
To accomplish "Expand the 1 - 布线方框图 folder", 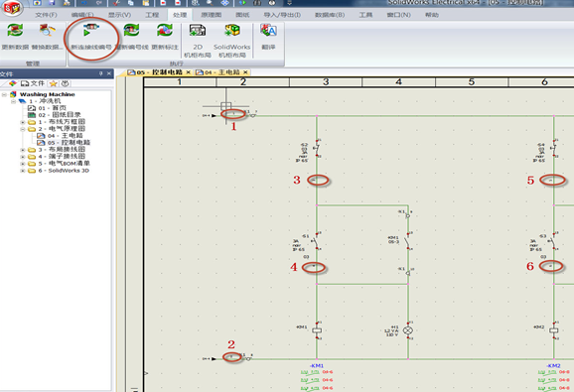I will click(23, 122).
